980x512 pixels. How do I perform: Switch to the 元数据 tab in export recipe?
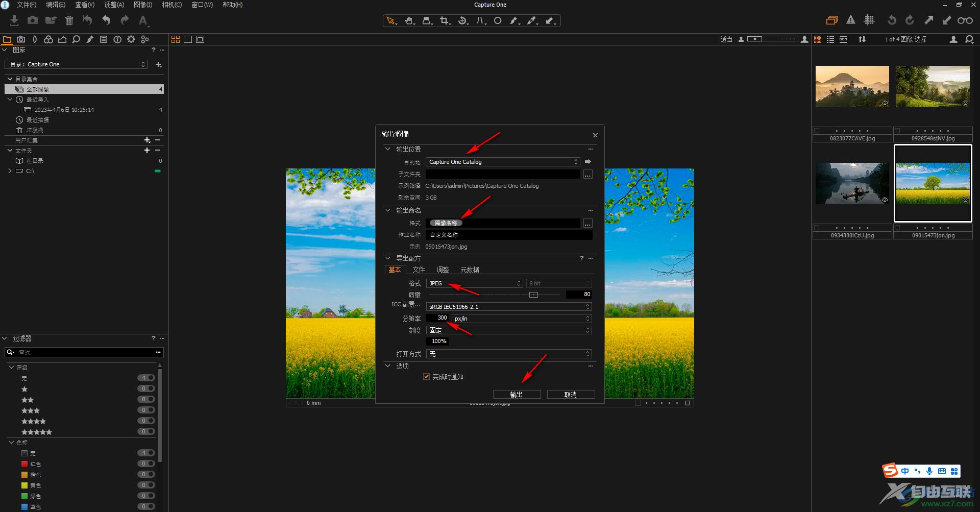coord(470,270)
